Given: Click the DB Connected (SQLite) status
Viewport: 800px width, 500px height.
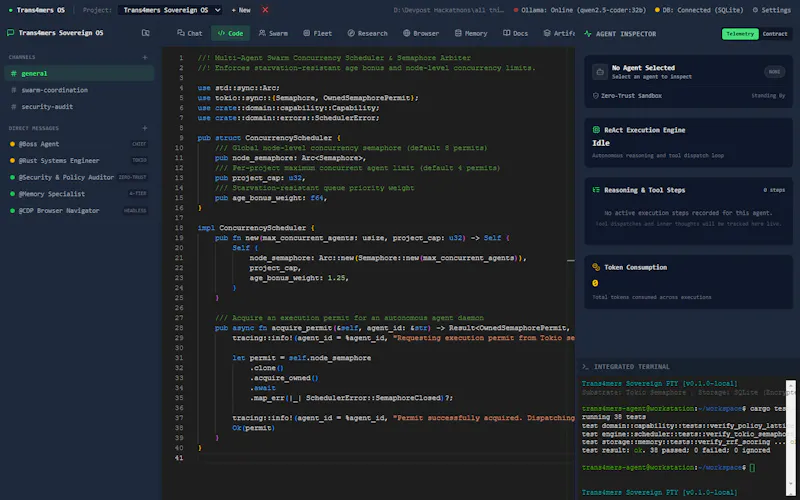Looking at the screenshot, I should click(699, 10).
